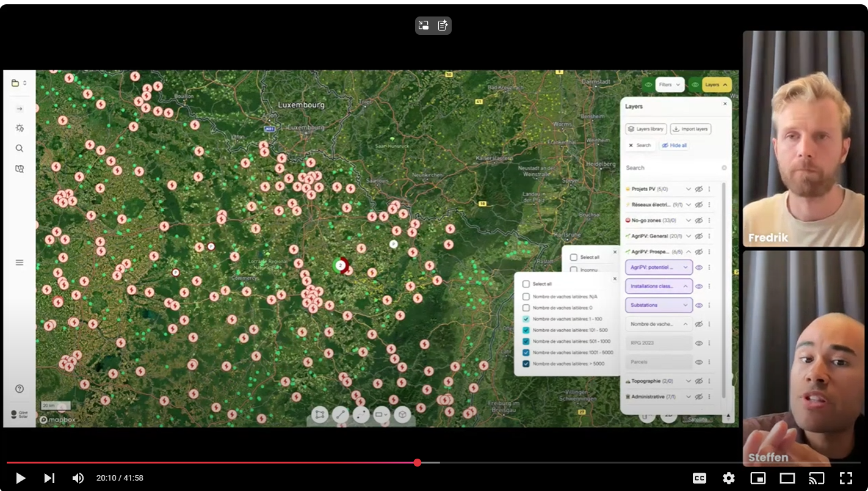Screen dimensions: 868x491
Task: Open options menu for Topographie layer
Action: [x=709, y=381]
